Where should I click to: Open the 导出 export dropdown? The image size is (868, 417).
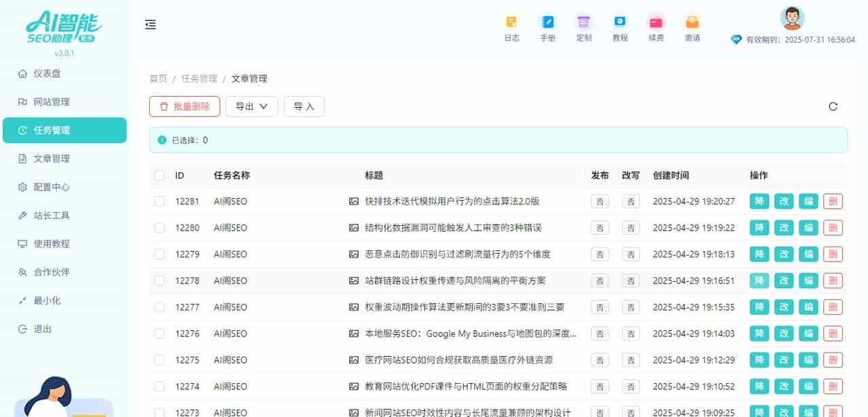[252, 106]
